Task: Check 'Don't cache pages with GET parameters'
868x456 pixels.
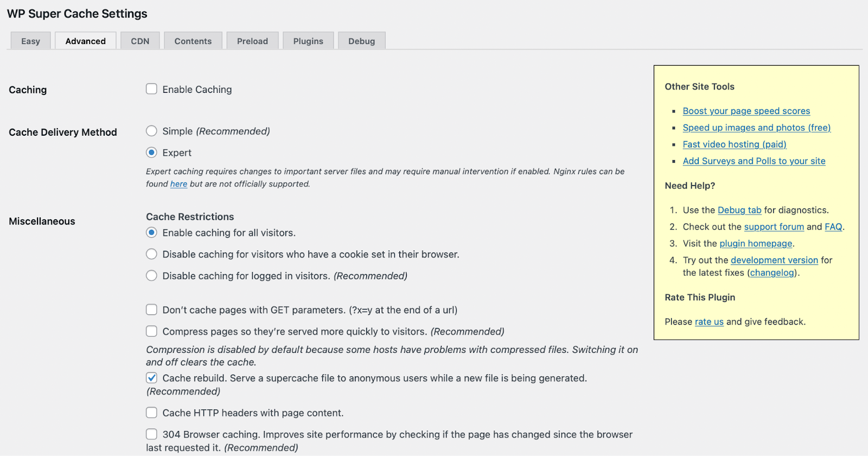Action: 151,309
